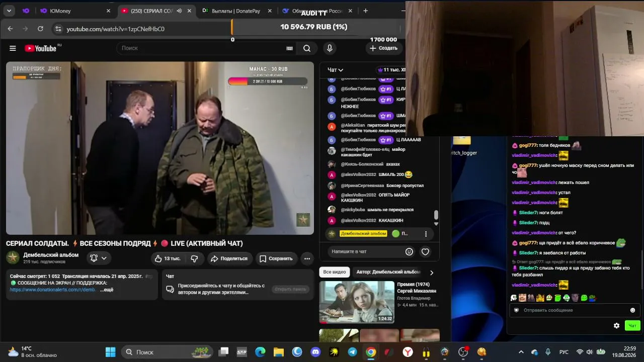644x362 pixels.
Task: Launch Microsoft Edge from taskbar
Action: 260,352
